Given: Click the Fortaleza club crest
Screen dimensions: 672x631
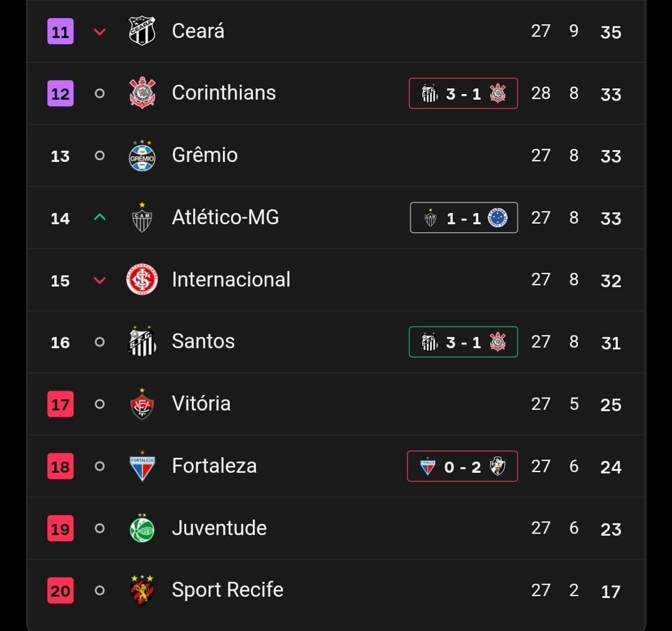Looking at the screenshot, I should [x=142, y=466].
